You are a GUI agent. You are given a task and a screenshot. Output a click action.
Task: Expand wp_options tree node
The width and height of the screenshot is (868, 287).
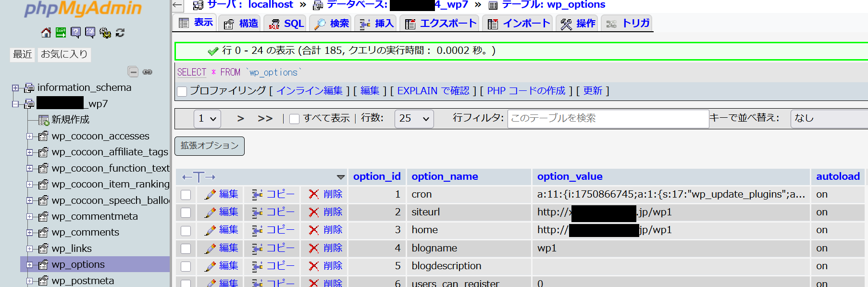click(x=30, y=265)
